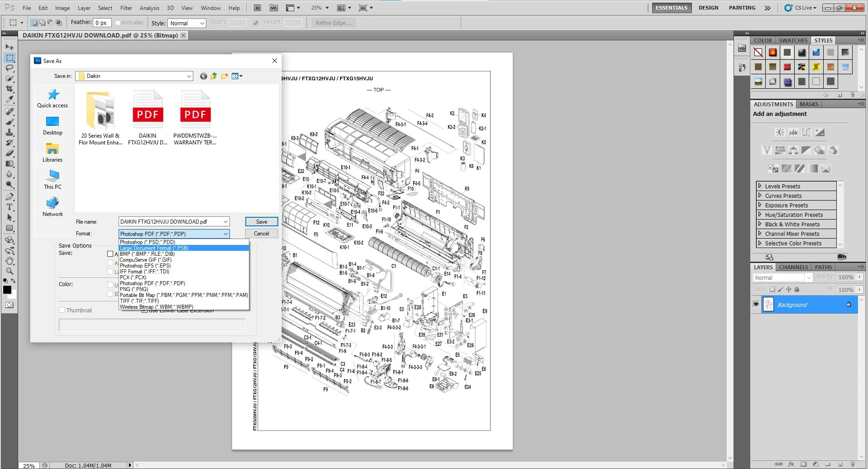Add a Vibrance adjustment

click(x=767, y=150)
